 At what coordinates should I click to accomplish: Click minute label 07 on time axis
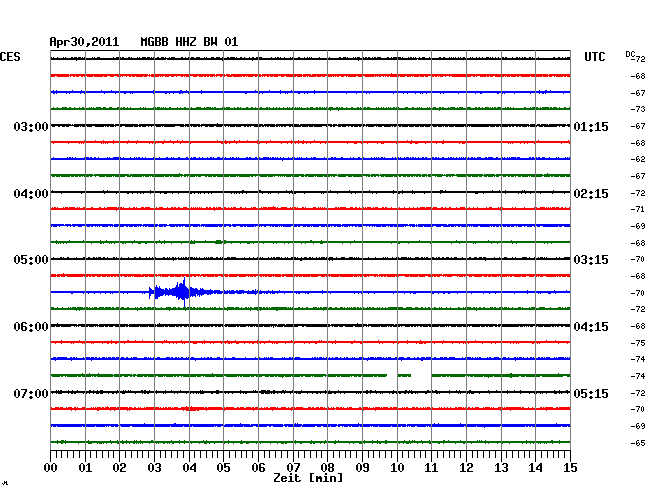click(x=293, y=467)
